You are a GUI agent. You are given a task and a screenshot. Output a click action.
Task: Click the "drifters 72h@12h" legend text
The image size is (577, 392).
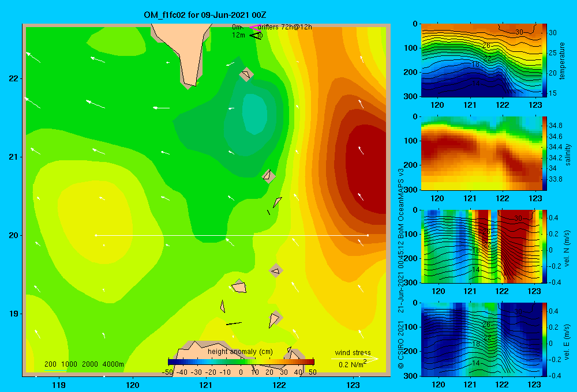pyautogui.click(x=284, y=27)
